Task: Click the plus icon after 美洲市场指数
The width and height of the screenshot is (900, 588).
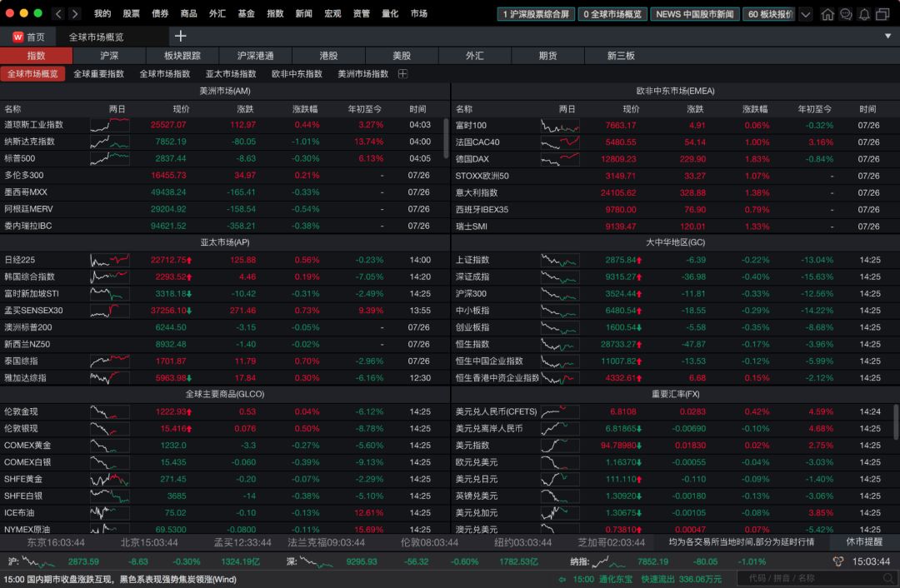Action: coord(402,73)
